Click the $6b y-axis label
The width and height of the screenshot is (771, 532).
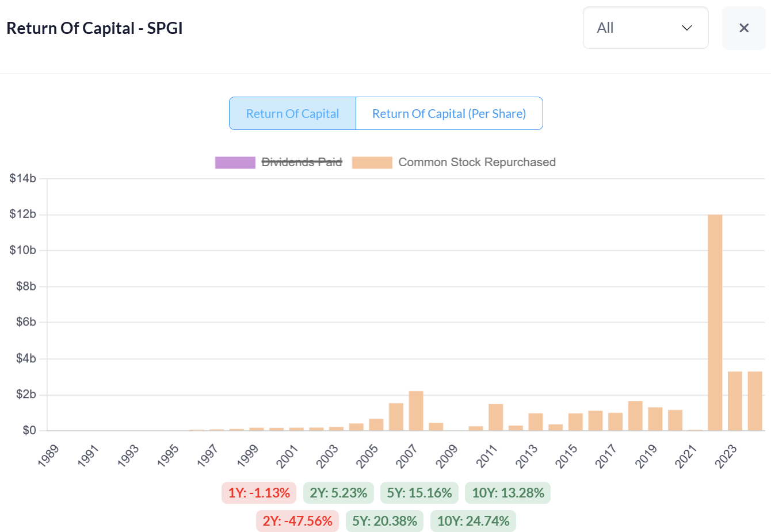[x=26, y=322]
